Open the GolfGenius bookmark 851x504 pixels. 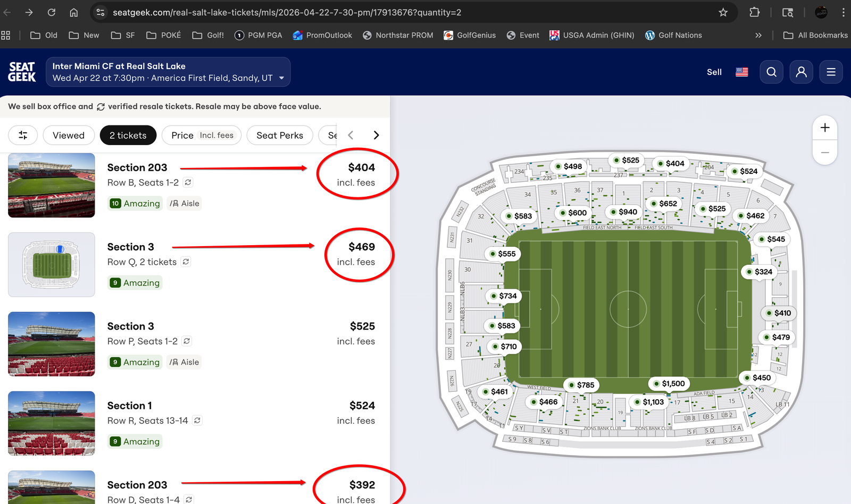click(470, 35)
